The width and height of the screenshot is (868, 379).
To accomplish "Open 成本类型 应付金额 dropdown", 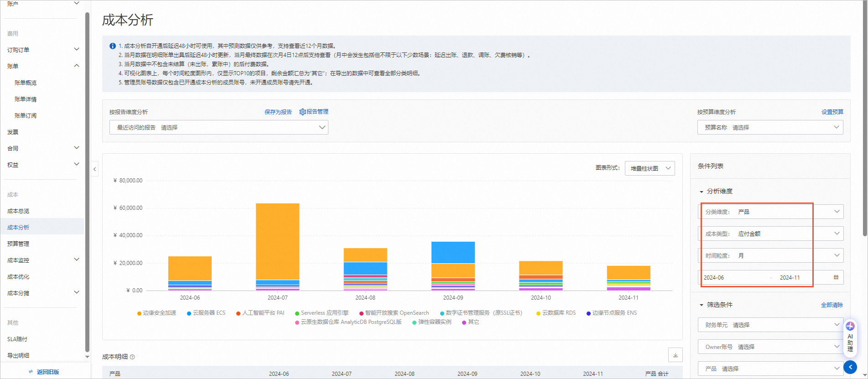I will pyautogui.click(x=771, y=234).
